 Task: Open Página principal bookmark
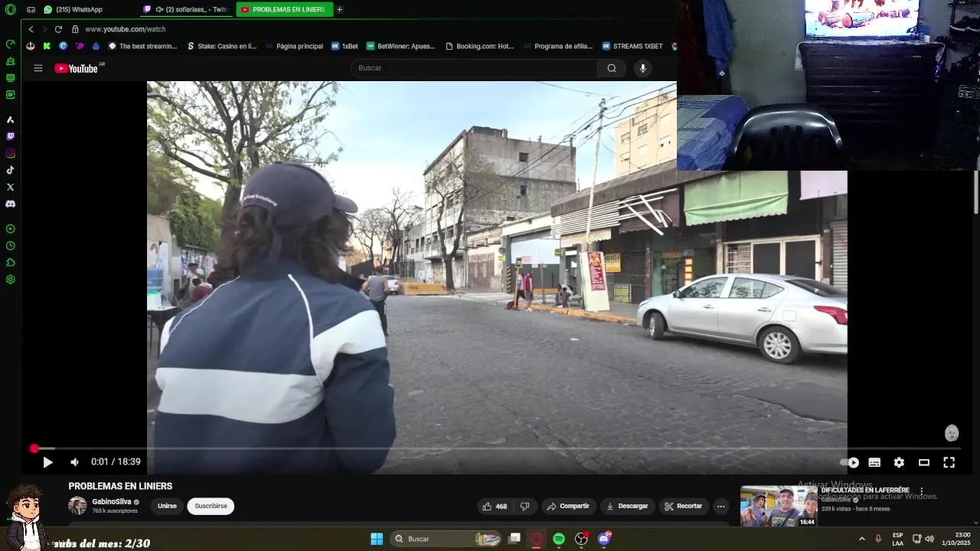tap(294, 46)
